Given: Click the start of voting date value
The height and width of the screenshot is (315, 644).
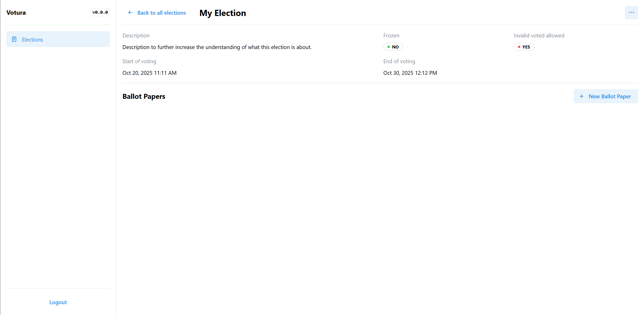Looking at the screenshot, I should 149,73.
